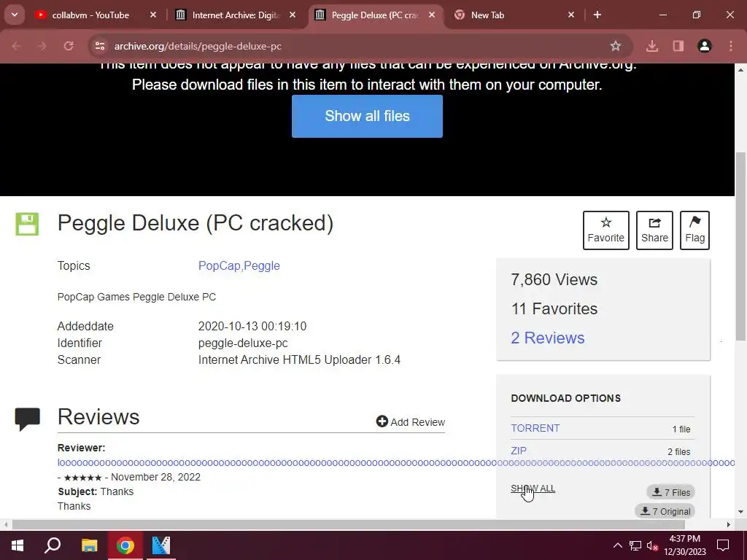
Task: Open the Windows Start menu
Action: pos(18,545)
